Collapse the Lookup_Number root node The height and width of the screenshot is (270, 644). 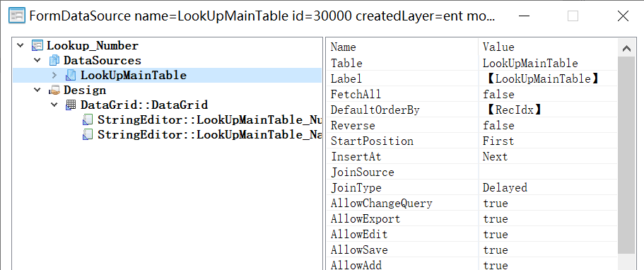pyautogui.click(x=21, y=46)
